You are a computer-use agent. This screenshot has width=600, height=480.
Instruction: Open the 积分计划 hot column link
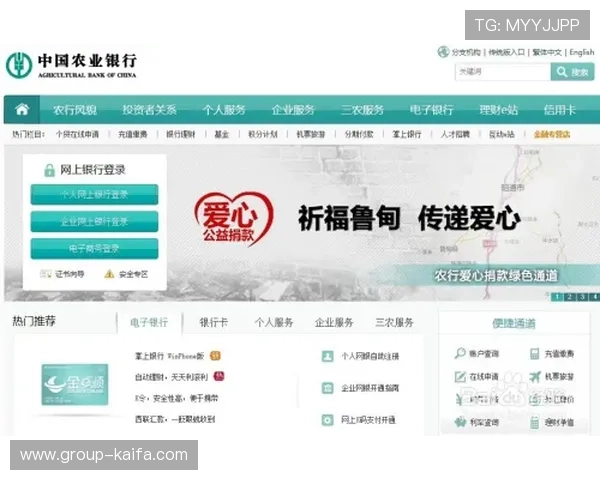[262, 134]
